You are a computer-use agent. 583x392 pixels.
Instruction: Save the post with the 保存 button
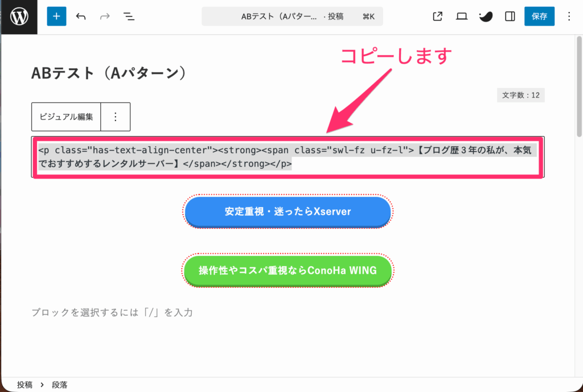pos(539,16)
